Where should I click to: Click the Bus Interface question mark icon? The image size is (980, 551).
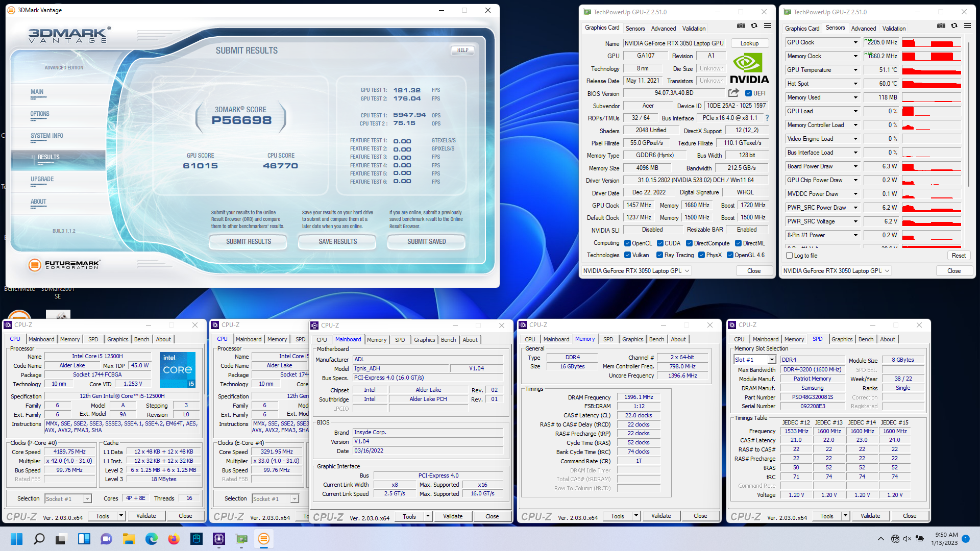767,118
